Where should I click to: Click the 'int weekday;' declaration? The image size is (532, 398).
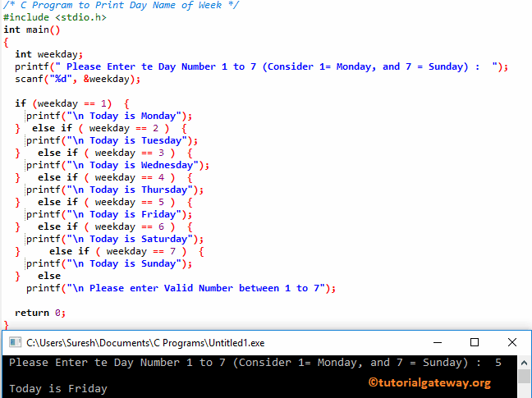pyautogui.click(x=49, y=54)
